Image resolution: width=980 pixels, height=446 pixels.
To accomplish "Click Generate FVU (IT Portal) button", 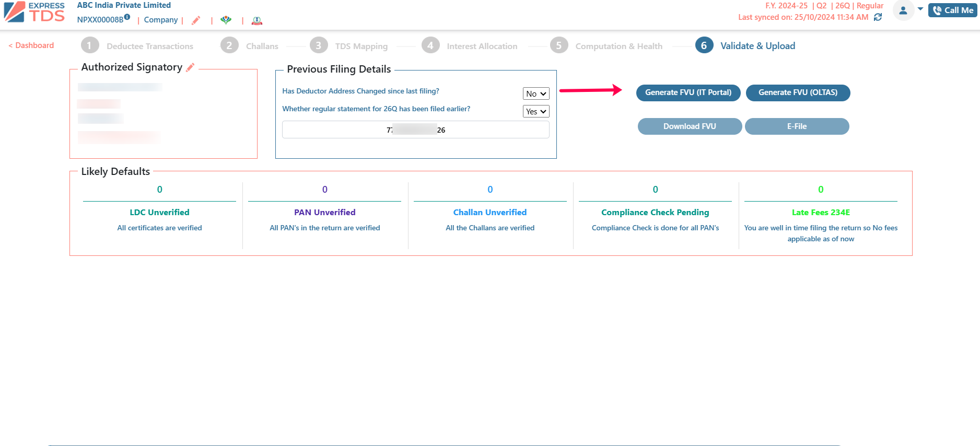I will tap(688, 92).
